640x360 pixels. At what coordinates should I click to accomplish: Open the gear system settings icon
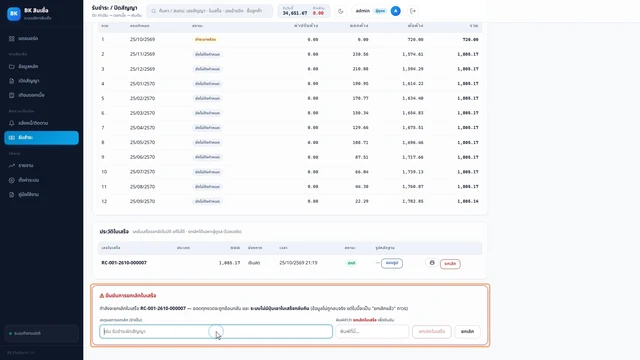pyautogui.click(x=11, y=180)
